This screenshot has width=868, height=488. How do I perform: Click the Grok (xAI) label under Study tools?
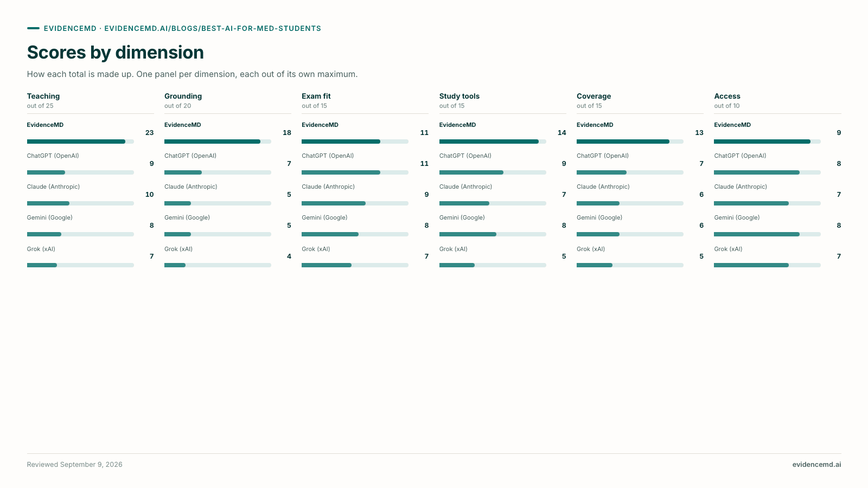tap(454, 249)
